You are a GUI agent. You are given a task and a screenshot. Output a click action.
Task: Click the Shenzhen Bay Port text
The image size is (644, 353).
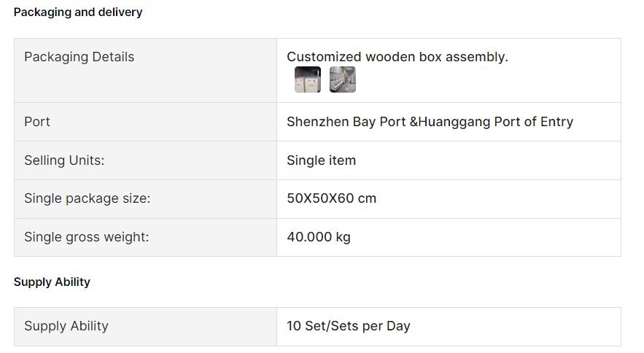(346, 122)
